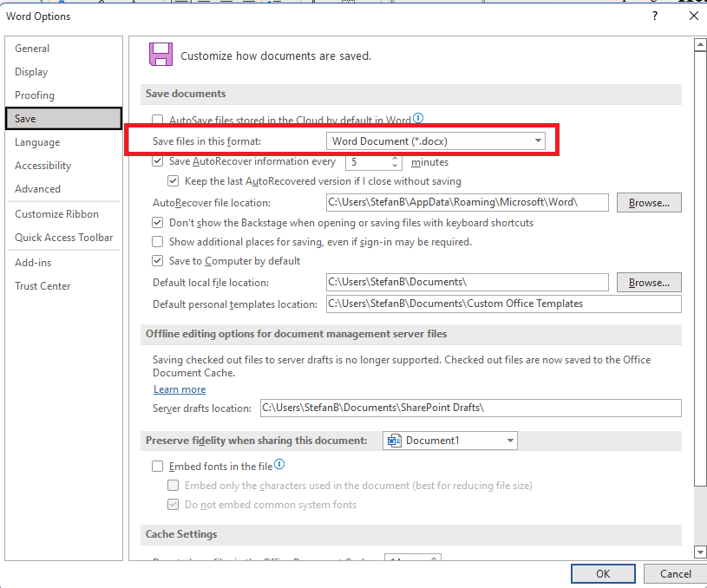Browse for AutoRecover file location
The height and width of the screenshot is (588, 707).
(649, 203)
